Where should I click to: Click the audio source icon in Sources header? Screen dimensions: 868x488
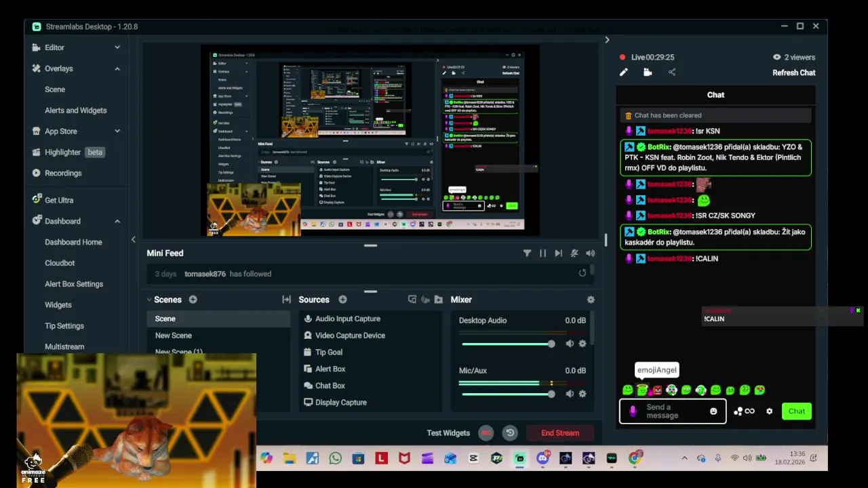(425, 300)
